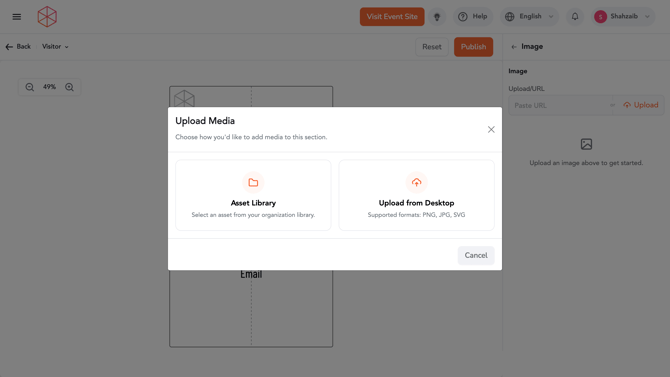The height and width of the screenshot is (377, 670).
Task: Close the Upload Media dialog
Action: (x=491, y=130)
